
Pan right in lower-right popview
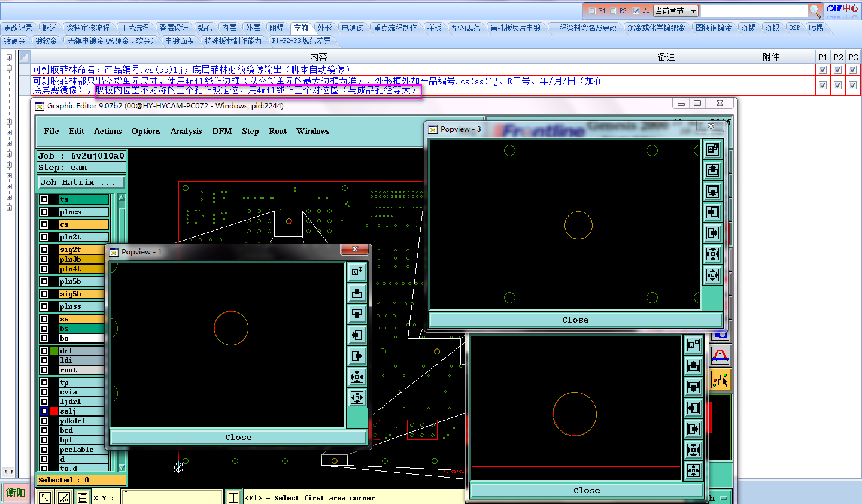[x=693, y=429]
